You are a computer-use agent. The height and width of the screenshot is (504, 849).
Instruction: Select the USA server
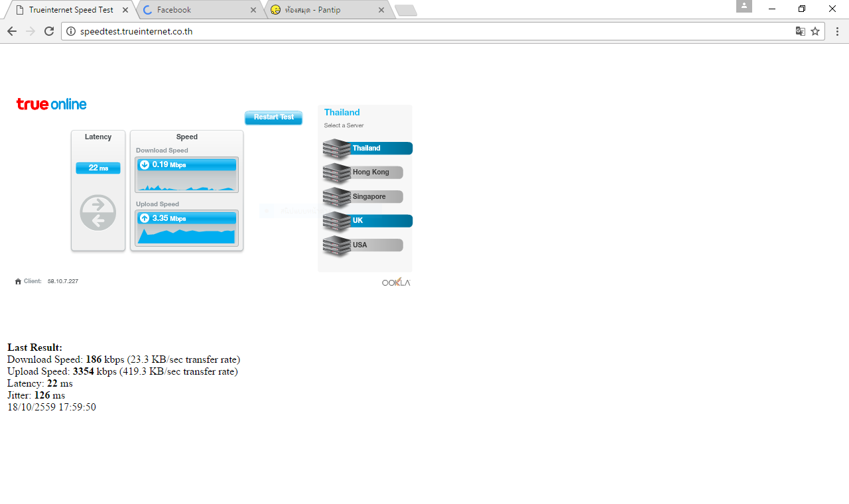(363, 245)
